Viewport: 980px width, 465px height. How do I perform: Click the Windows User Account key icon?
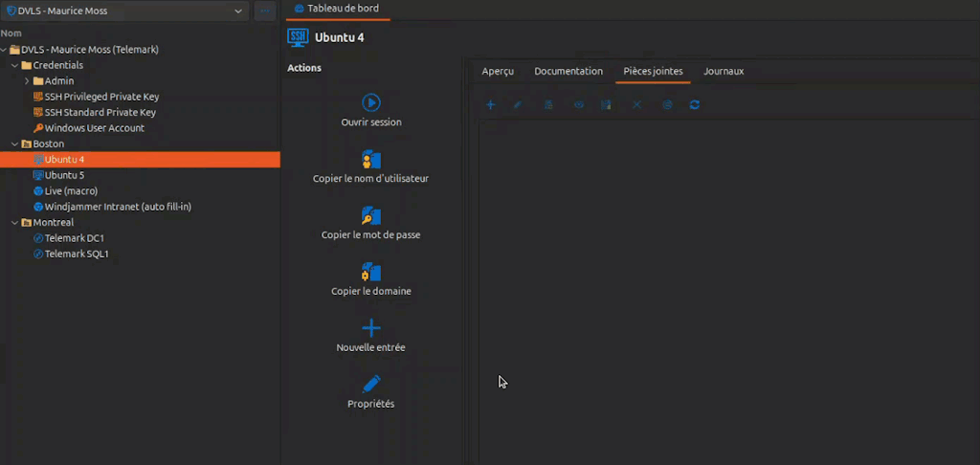pyautogui.click(x=38, y=128)
